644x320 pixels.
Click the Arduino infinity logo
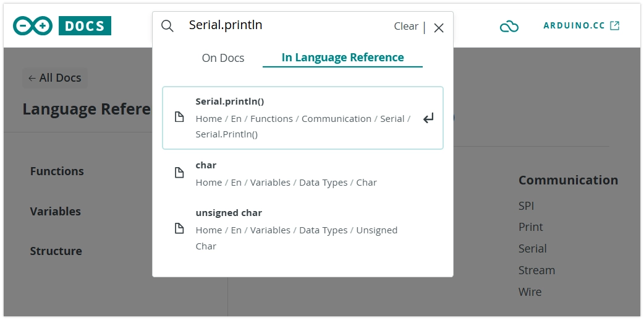coord(33,26)
